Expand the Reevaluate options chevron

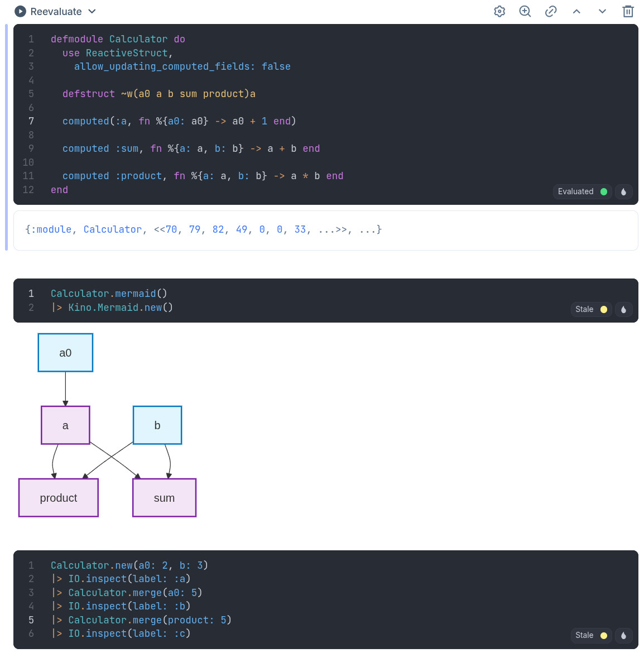click(x=92, y=12)
